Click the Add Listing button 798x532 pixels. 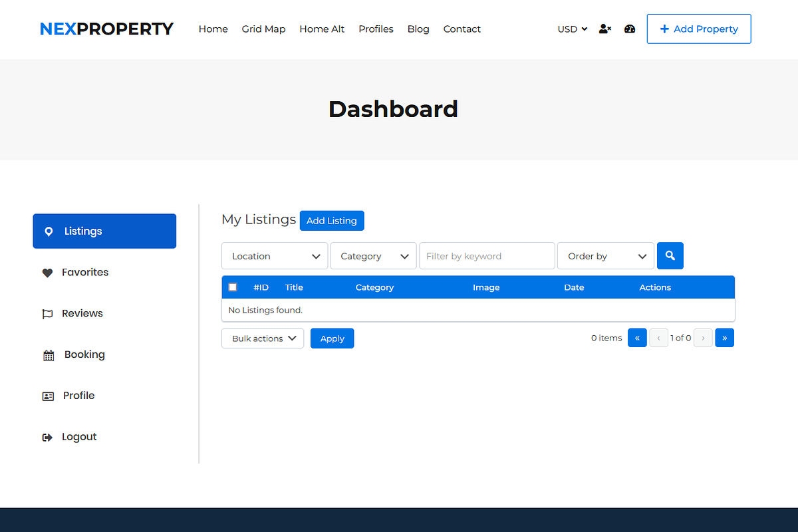point(332,221)
